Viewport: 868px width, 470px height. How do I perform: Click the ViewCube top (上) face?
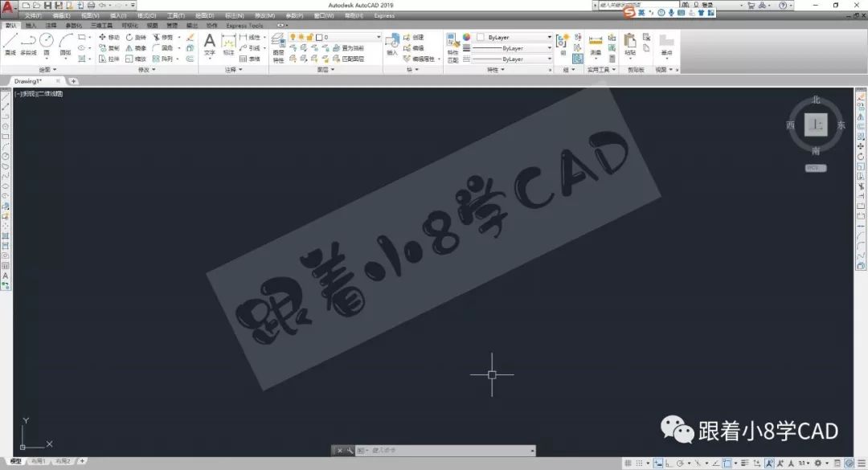click(816, 125)
